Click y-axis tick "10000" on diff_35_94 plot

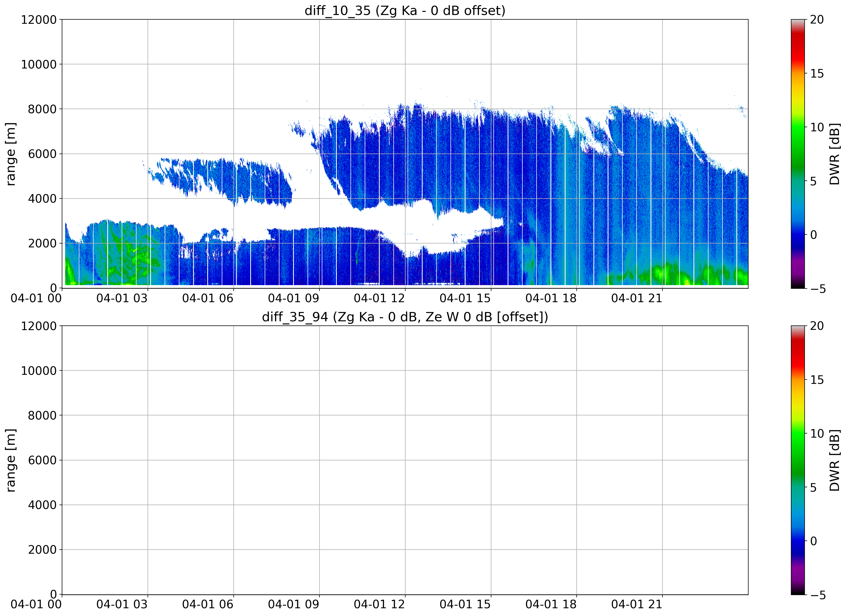39,371
